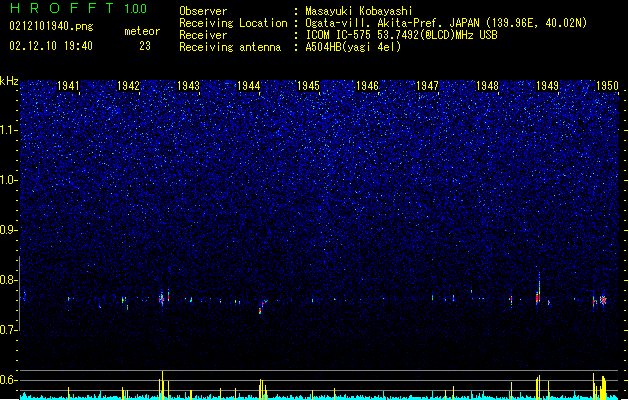Click time marker 1942
The image size is (629, 400).
(x=128, y=86)
